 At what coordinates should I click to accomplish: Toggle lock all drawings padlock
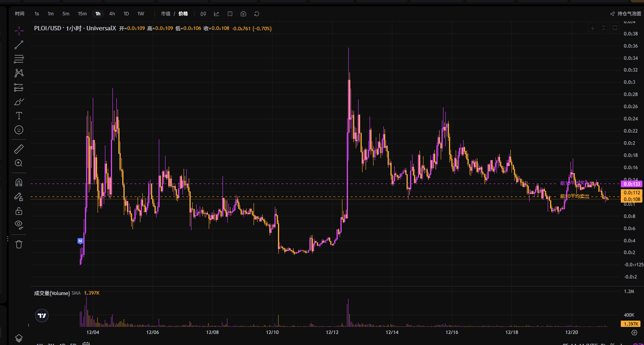19,211
